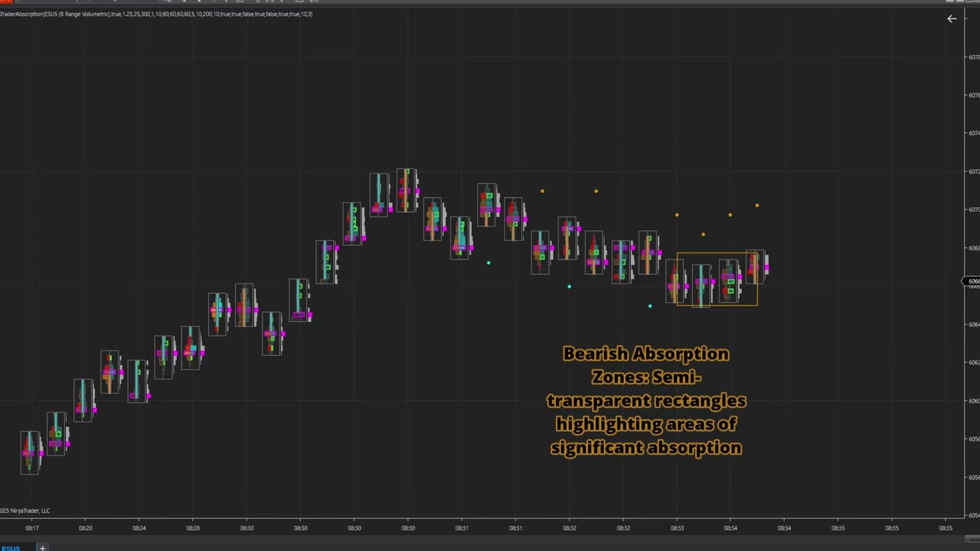The height and width of the screenshot is (551, 980).
Task: Select the orange bearish absorption zone rectangle
Action: coord(717,279)
